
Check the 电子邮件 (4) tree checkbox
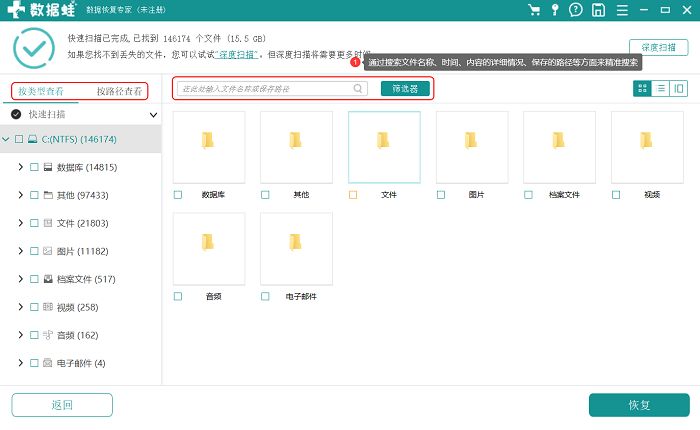tap(34, 363)
